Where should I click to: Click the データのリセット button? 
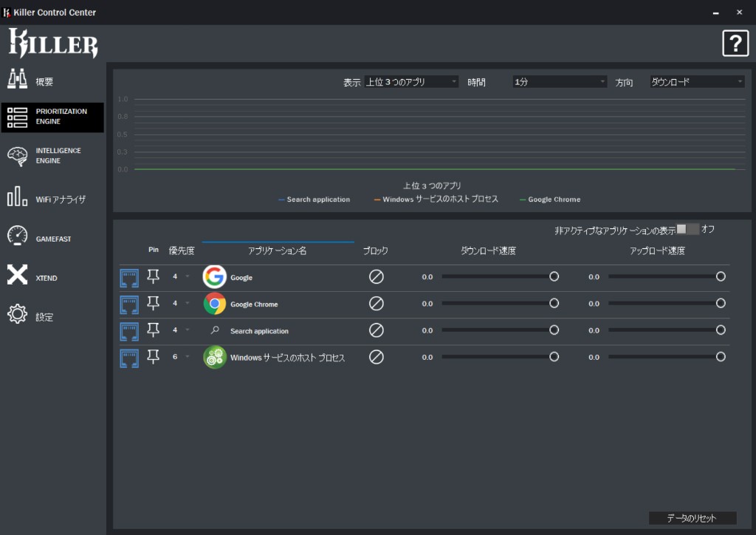(x=692, y=518)
